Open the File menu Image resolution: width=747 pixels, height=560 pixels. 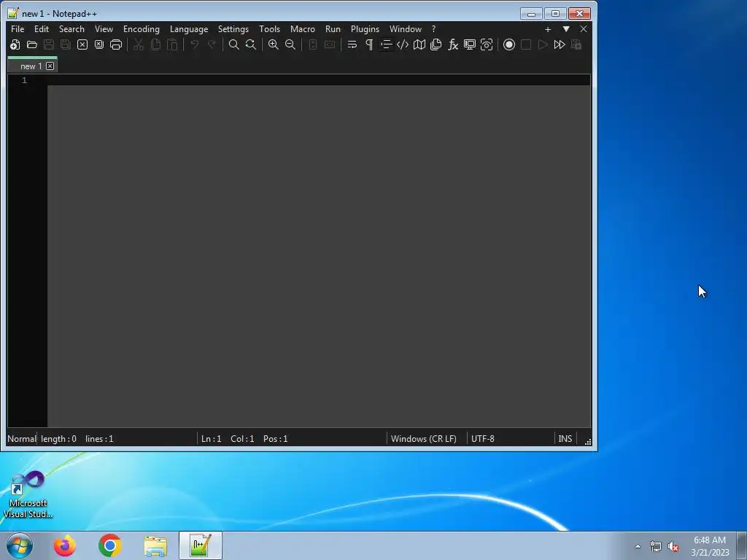[x=18, y=29]
